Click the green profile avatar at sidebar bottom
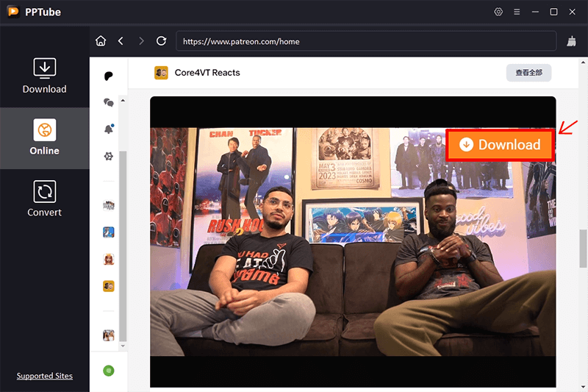 (109, 370)
